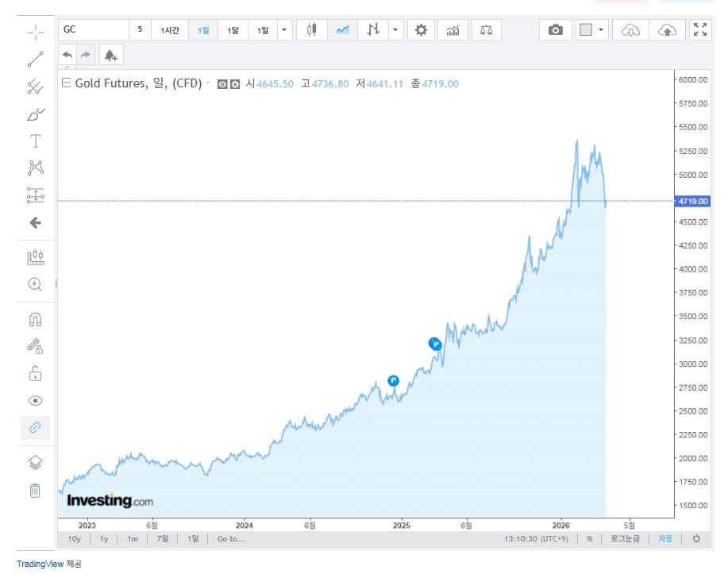Select the 1시간 interval
This screenshot has width=728, height=582.
pos(170,29)
